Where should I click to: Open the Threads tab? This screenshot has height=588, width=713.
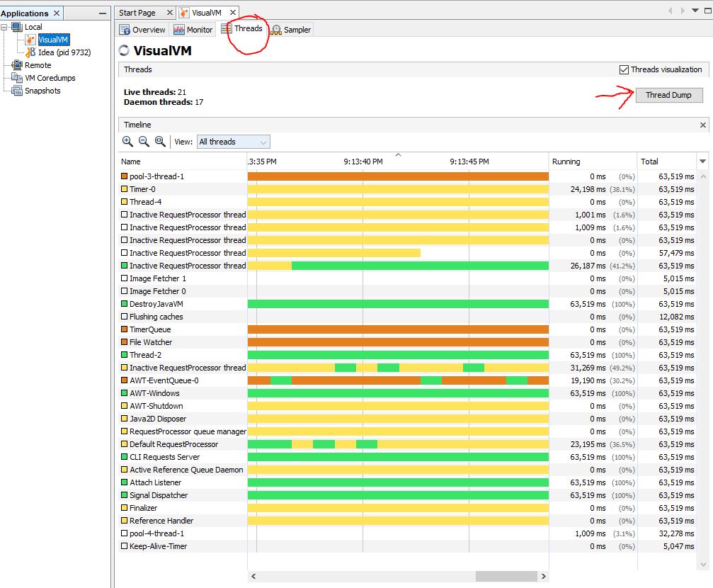[x=242, y=28]
